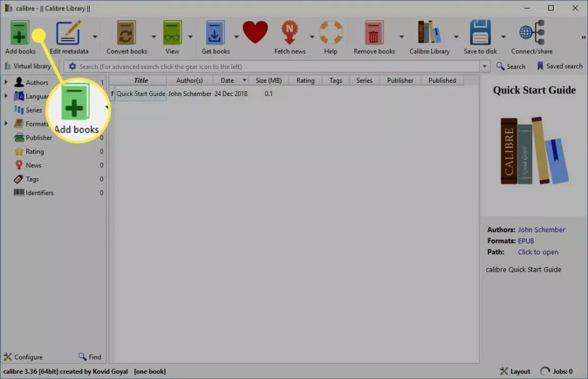Click the Save to disk floppy icon
Image resolution: width=588 pixels, height=379 pixels.
[481, 32]
